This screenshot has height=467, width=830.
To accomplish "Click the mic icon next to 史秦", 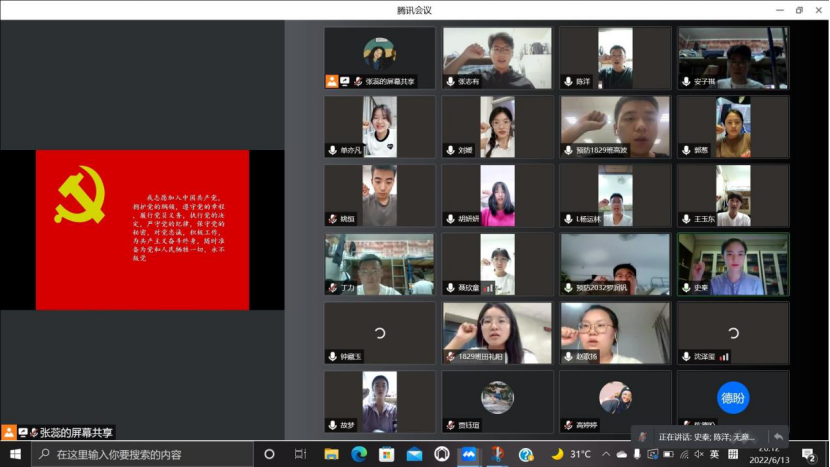I will (x=685, y=288).
